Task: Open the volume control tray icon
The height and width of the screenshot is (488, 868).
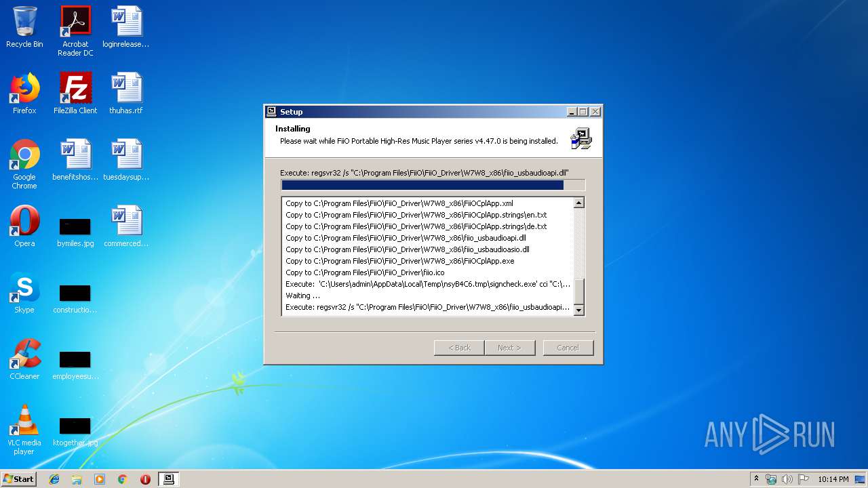Action: pyautogui.click(x=787, y=479)
